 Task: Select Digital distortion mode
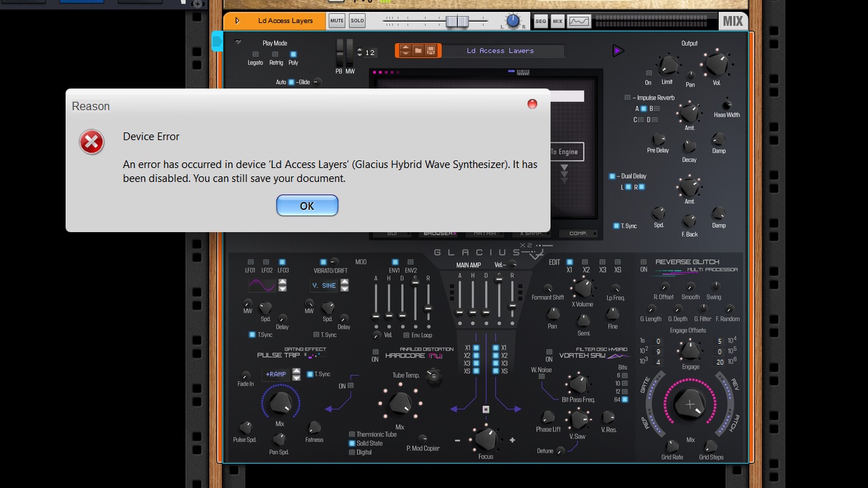[352, 452]
